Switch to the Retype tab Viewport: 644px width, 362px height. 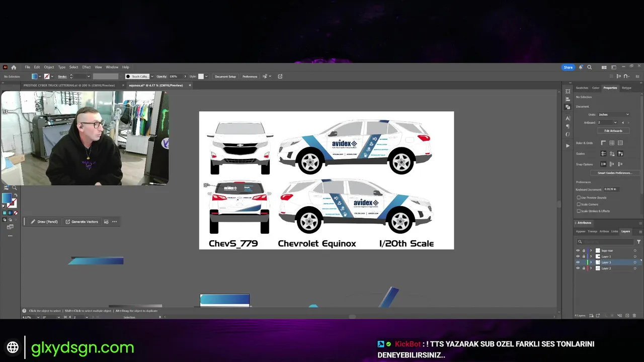pyautogui.click(x=626, y=88)
